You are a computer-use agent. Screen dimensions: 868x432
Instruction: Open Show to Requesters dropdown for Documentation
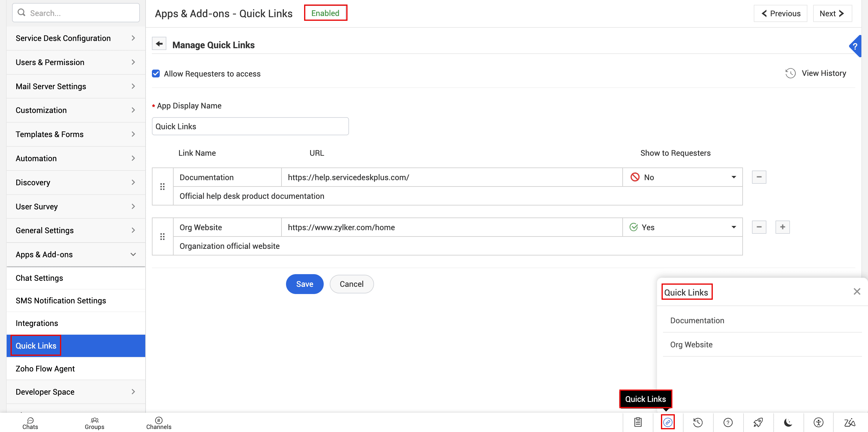tap(682, 177)
